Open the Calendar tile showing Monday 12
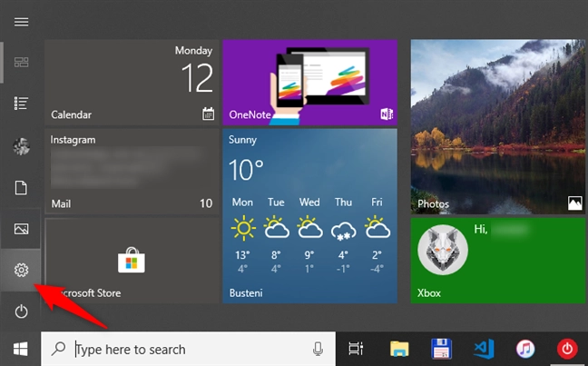The height and width of the screenshot is (366, 588). (132, 83)
